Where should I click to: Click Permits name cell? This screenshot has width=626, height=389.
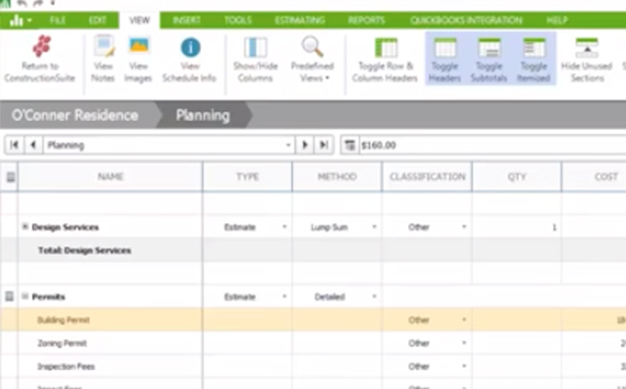coord(111,296)
